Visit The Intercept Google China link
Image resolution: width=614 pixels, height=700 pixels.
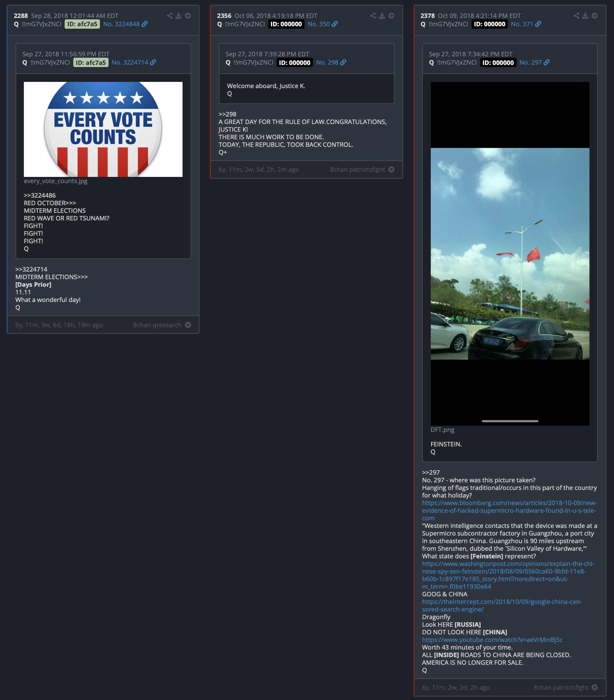pyautogui.click(x=502, y=605)
